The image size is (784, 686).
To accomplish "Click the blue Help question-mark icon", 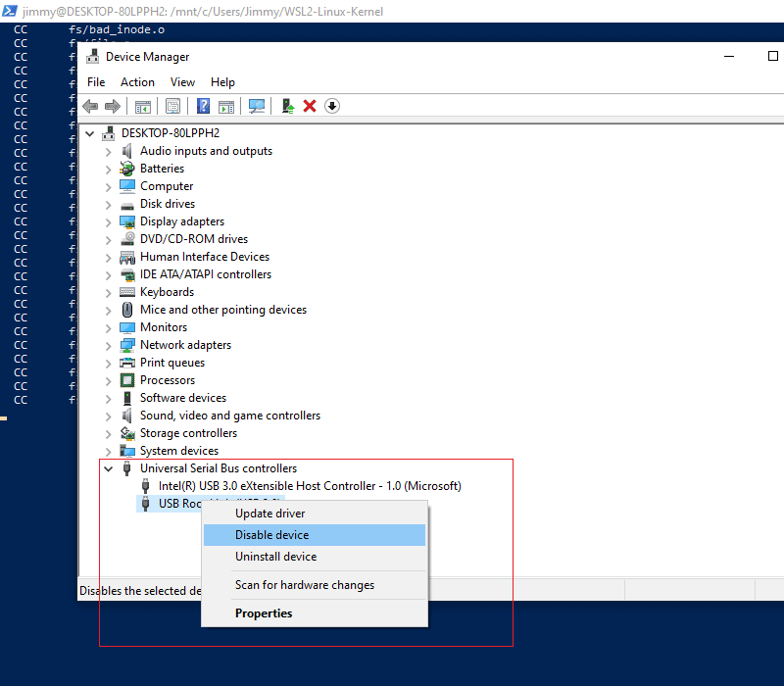I will coord(203,106).
